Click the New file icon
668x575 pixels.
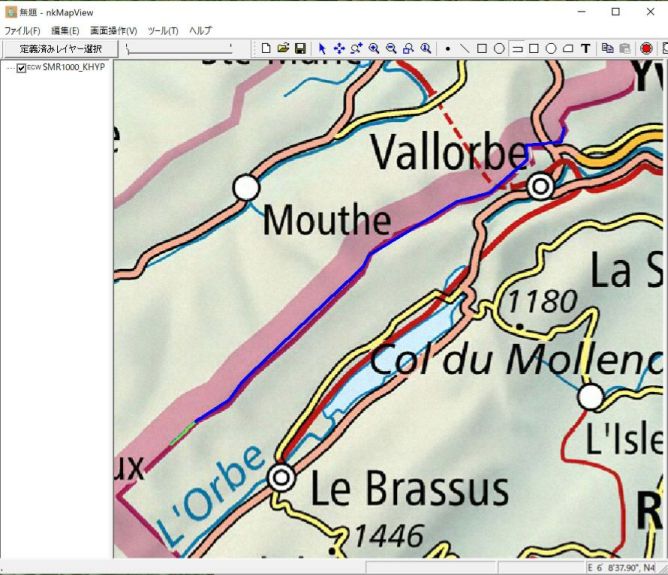coord(266,48)
